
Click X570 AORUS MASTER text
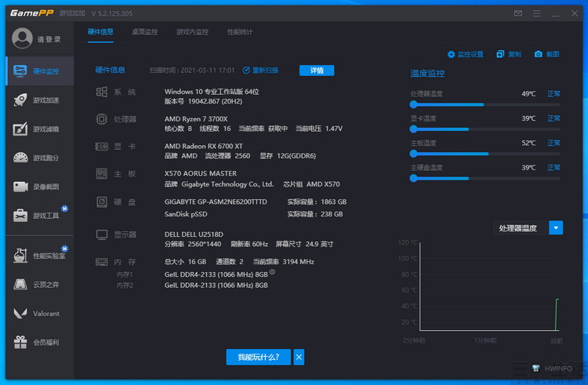200,173
